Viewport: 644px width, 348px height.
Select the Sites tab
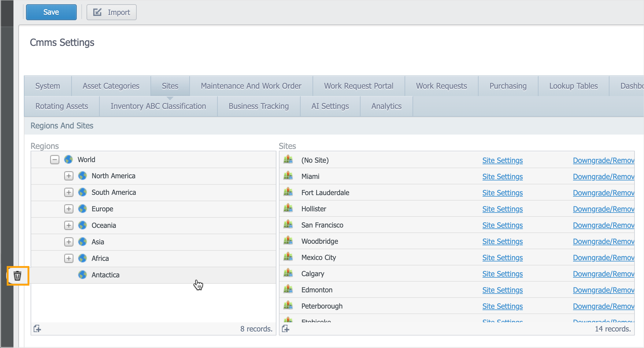170,86
